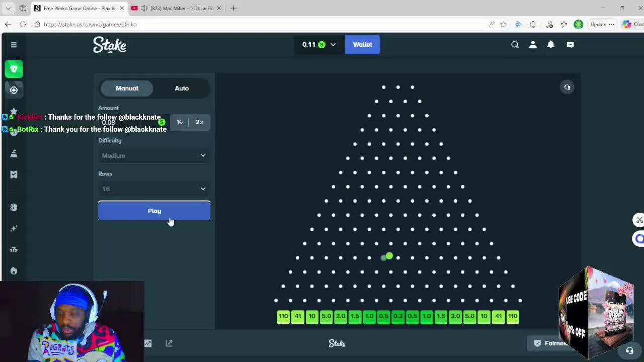The image size is (644, 362).
Task: View the site information lock icon
Action: coord(37,24)
